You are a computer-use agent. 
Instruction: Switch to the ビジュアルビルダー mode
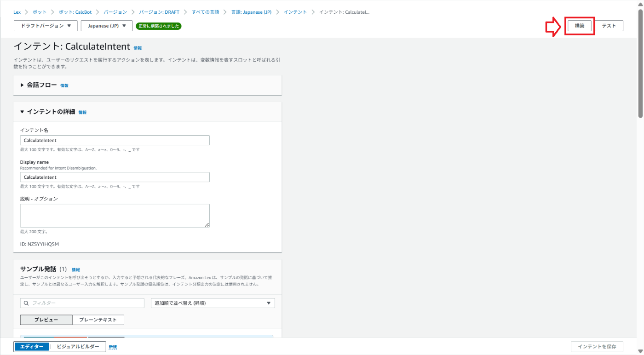pyautogui.click(x=78, y=347)
